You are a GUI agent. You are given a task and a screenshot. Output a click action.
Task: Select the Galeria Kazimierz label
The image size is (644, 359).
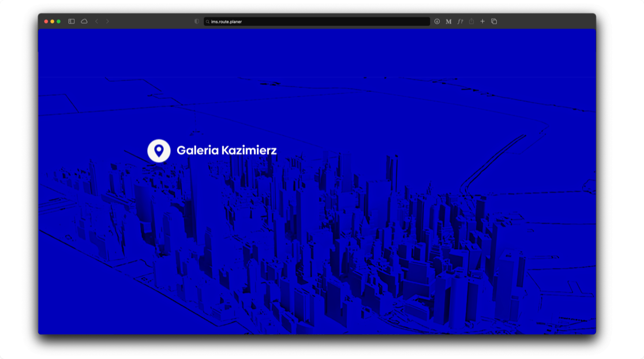227,150
